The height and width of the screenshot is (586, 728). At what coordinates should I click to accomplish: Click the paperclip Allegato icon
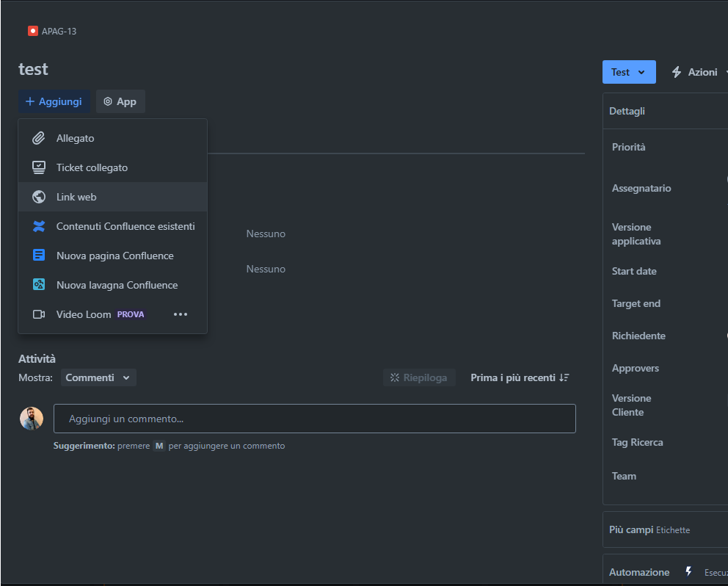(39, 138)
